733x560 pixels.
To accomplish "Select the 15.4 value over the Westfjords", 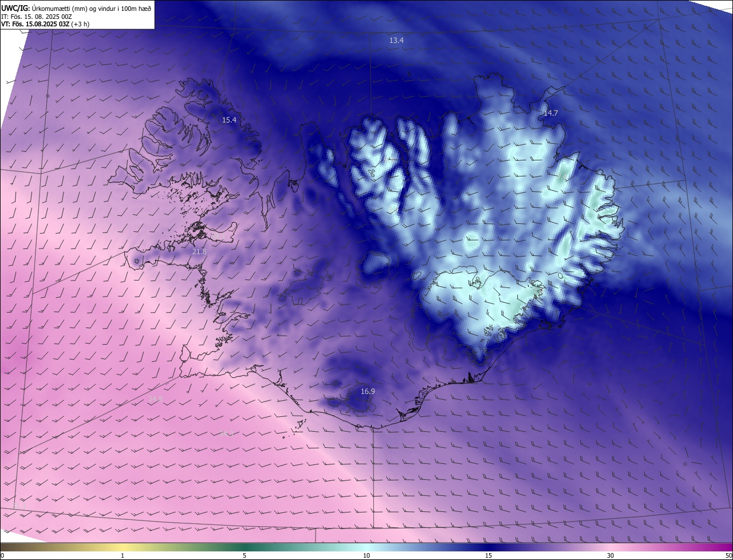I will tap(229, 120).
